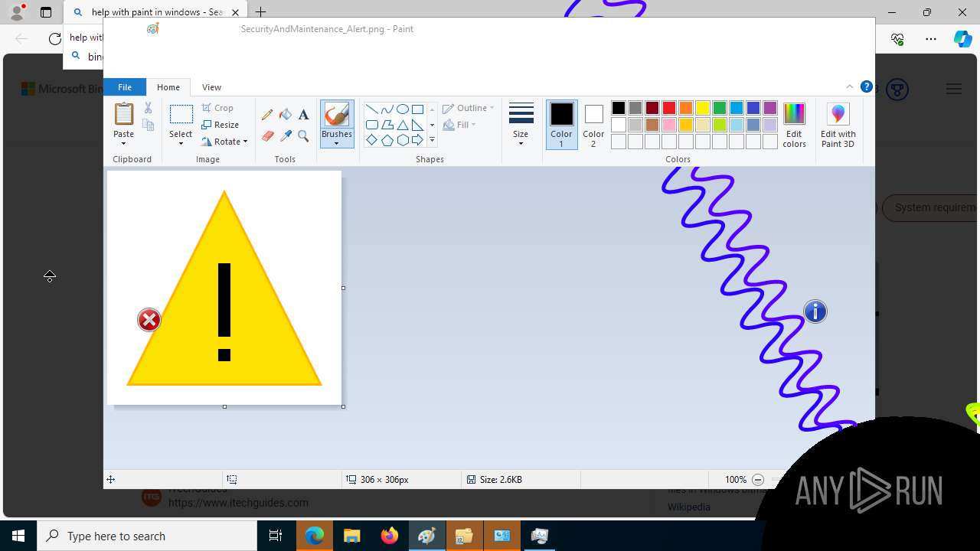This screenshot has width=980, height=551.
Task: Choose the Right triangle shape
Action: [417, 125]
